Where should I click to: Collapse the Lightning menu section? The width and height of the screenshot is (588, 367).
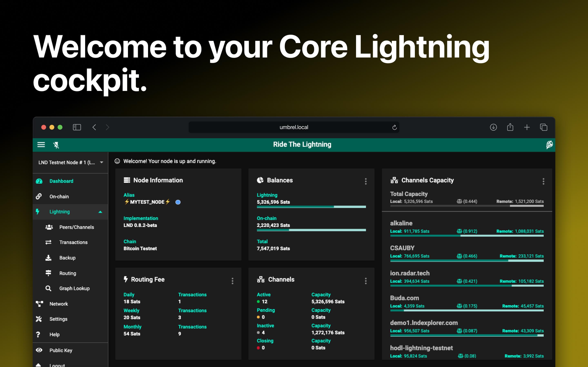point(100,212)
